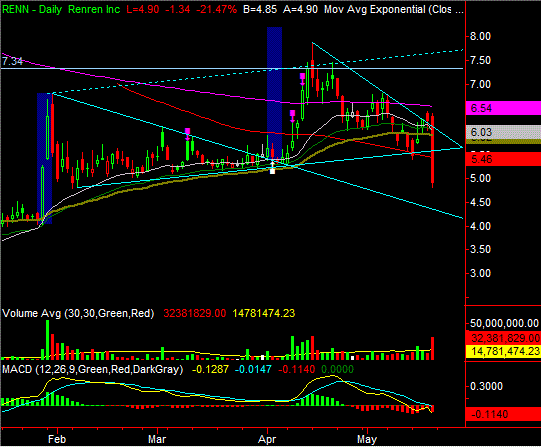This screenshot has height=447, width=541.
Task: Click the May date axis label
Action: coord(367,439)
